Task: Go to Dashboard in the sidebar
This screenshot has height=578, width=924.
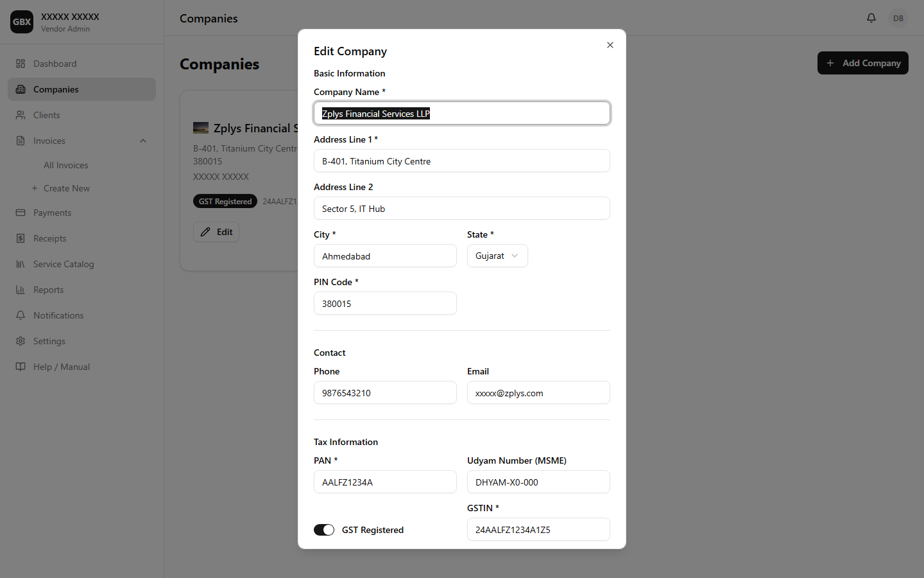Action: pyautogui.click(x=81, y=64)
